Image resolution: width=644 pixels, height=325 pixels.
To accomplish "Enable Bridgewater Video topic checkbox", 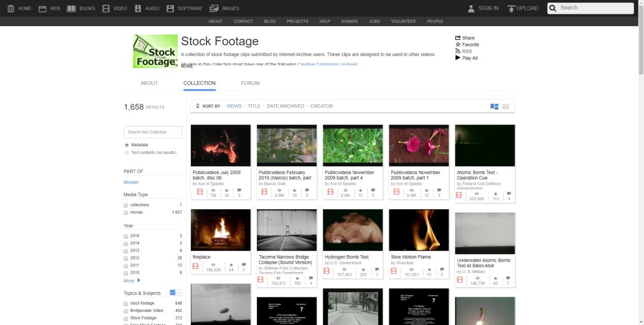I will point(126,311).
